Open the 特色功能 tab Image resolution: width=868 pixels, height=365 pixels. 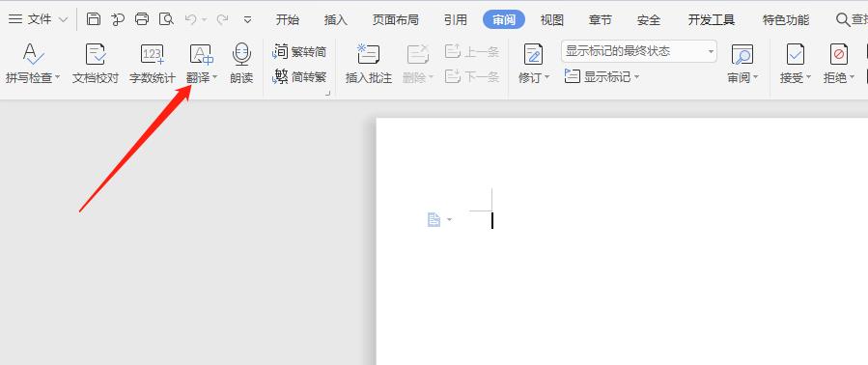pyautogui.click(x=786, y=20)
